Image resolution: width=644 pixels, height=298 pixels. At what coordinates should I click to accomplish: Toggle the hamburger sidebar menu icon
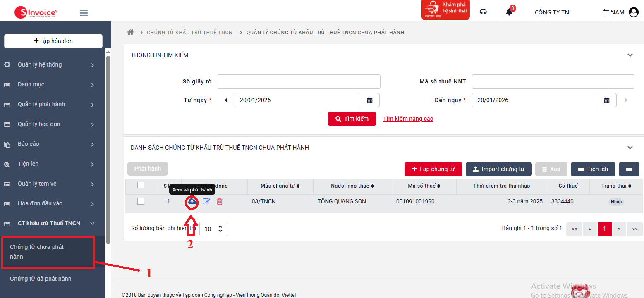pos(84,13)
